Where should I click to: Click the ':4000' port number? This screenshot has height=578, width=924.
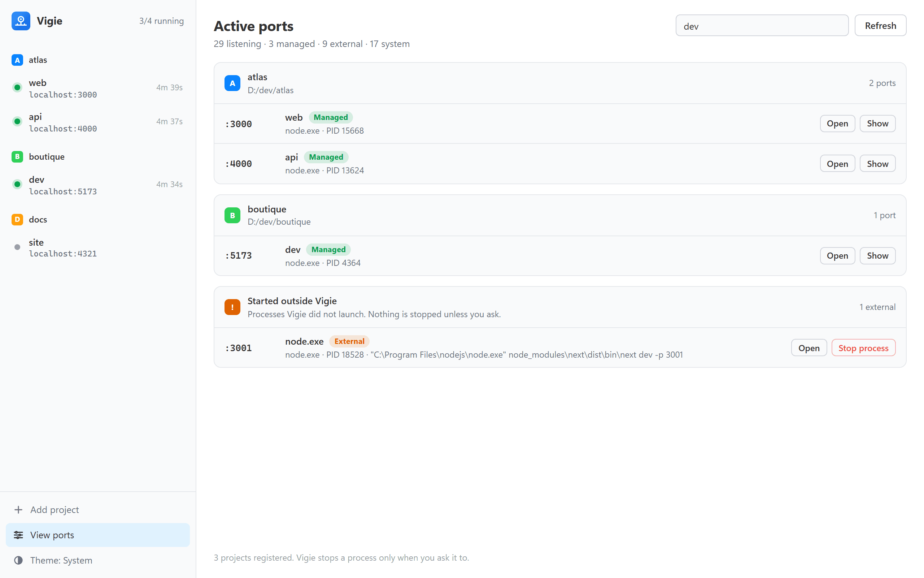tap(238, 164)
